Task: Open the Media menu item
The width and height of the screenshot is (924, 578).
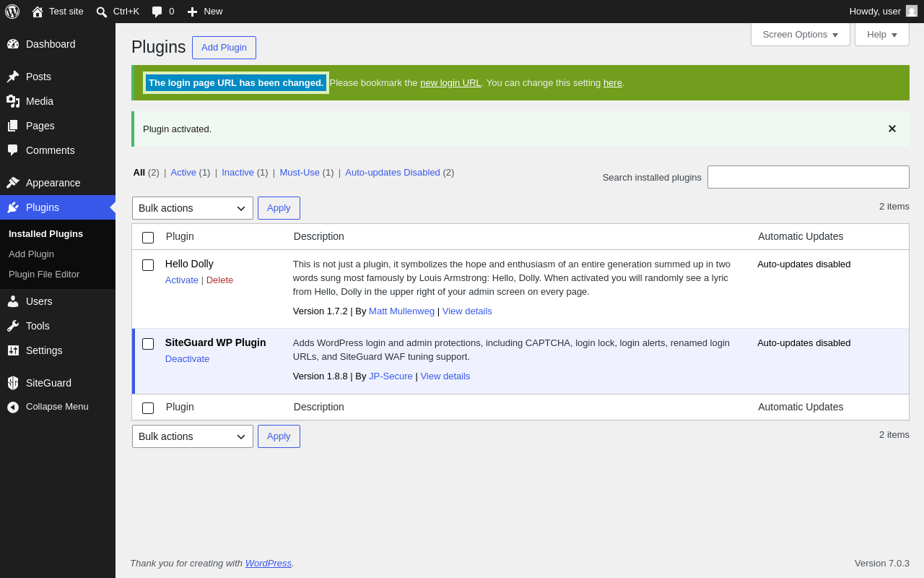Action: tap(58, 101)
